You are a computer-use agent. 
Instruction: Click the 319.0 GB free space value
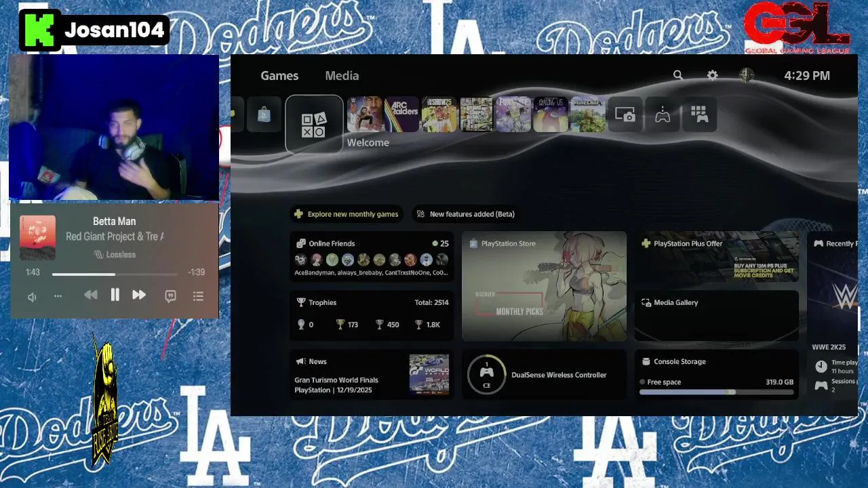tap(780, 382)
